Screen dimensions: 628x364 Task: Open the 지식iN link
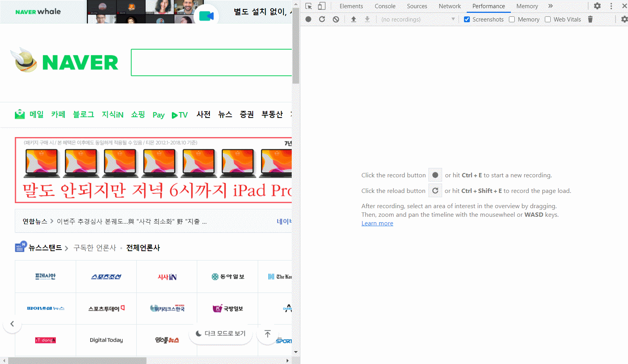[x=112, y=114]
